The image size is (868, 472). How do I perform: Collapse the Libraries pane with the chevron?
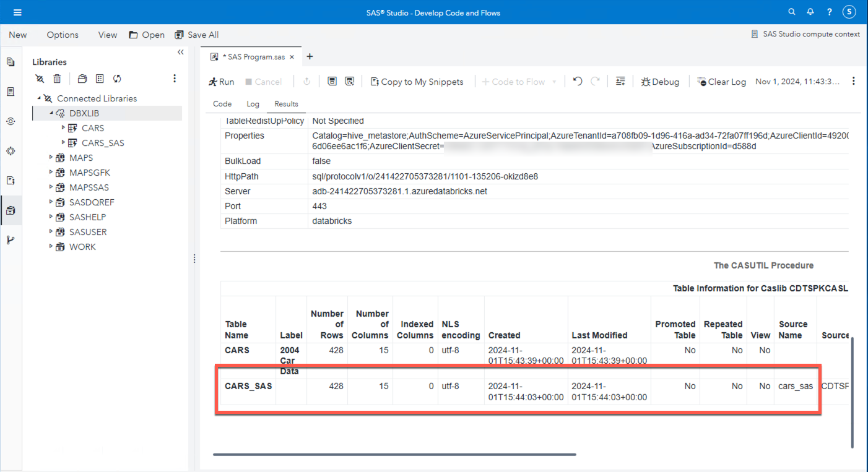180,52
